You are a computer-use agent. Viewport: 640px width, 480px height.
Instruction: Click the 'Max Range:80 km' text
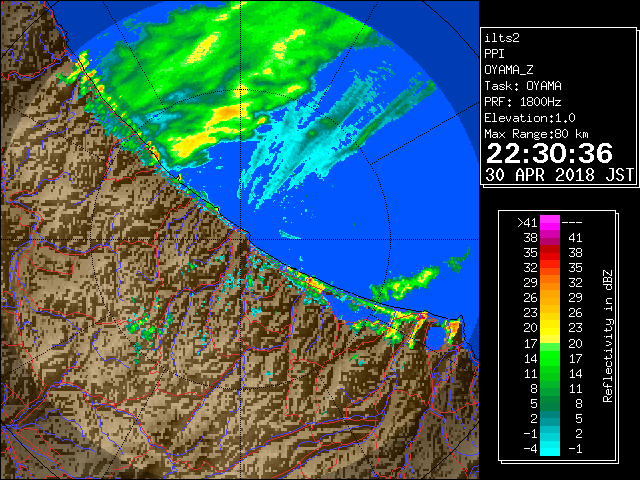536,134
